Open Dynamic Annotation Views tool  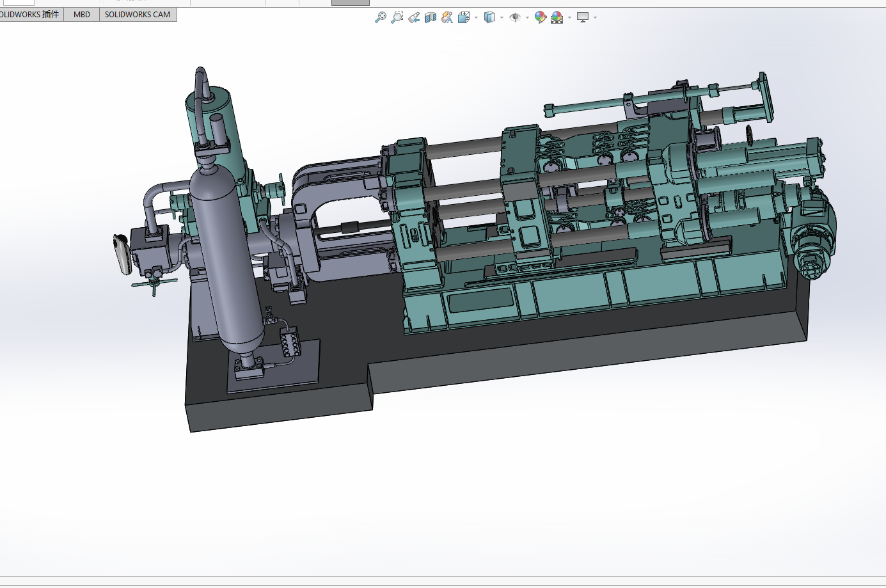(447, 17)
